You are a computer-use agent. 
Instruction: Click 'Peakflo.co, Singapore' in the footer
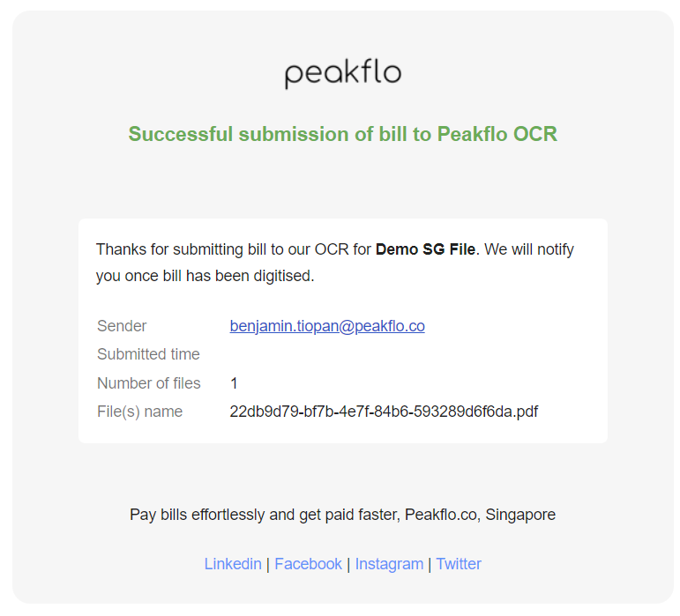coord(480,515)
